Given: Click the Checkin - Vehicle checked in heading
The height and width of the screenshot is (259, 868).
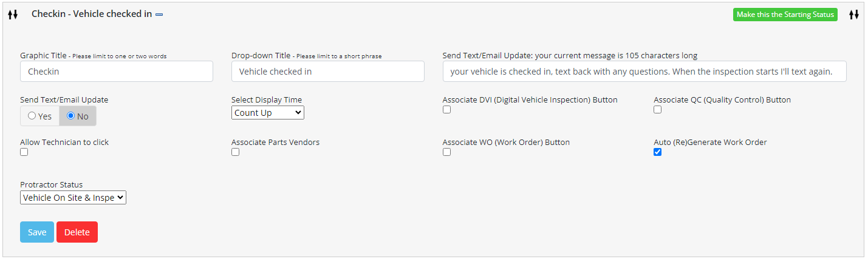Looking at the screenshot, I should [x=92, y=14].
